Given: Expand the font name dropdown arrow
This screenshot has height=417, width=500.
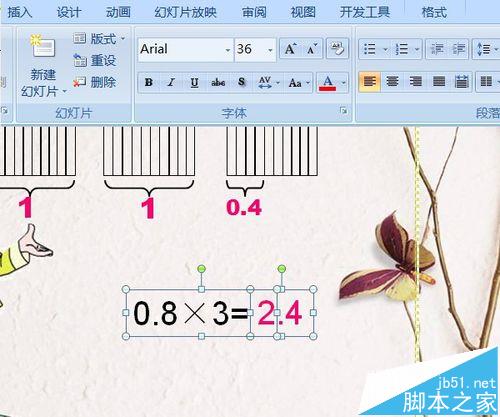Looking at the screenshot, I should pos(228,50).
